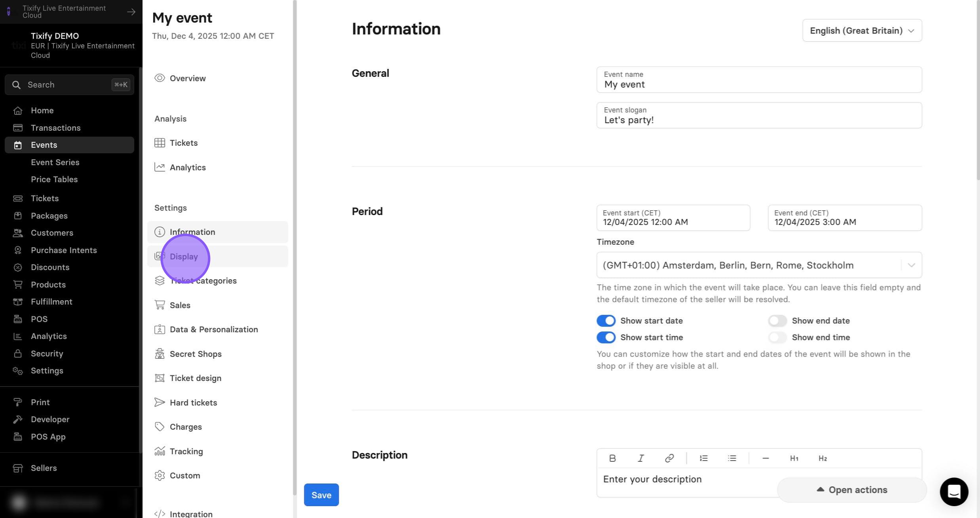The image size is (980, 518).
Task: Enable the Show end time toggle
Action: [x=777, y=337]
